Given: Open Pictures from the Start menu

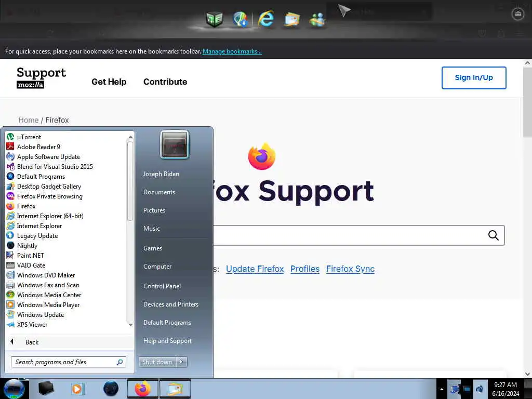Looking at the screenshot, I should (154, 210).
